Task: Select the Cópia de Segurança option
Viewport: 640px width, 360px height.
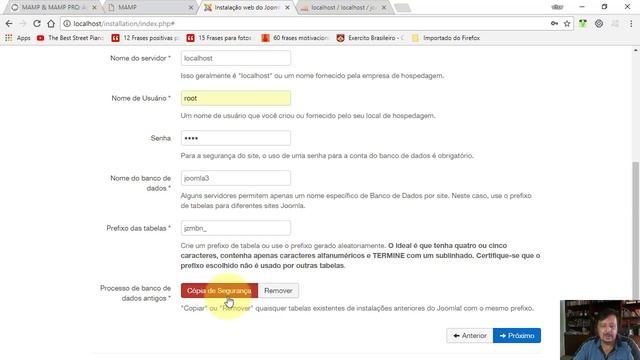Action: [220, 291]
